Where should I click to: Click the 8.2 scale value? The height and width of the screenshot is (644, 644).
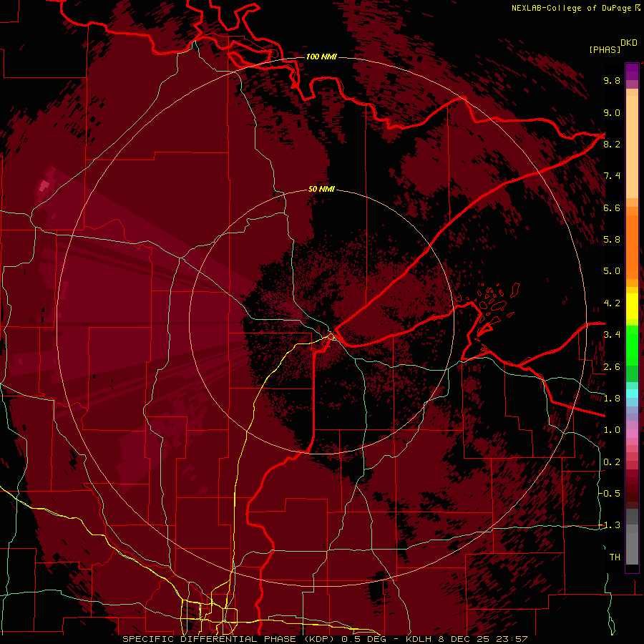click(x=612, y=144)
